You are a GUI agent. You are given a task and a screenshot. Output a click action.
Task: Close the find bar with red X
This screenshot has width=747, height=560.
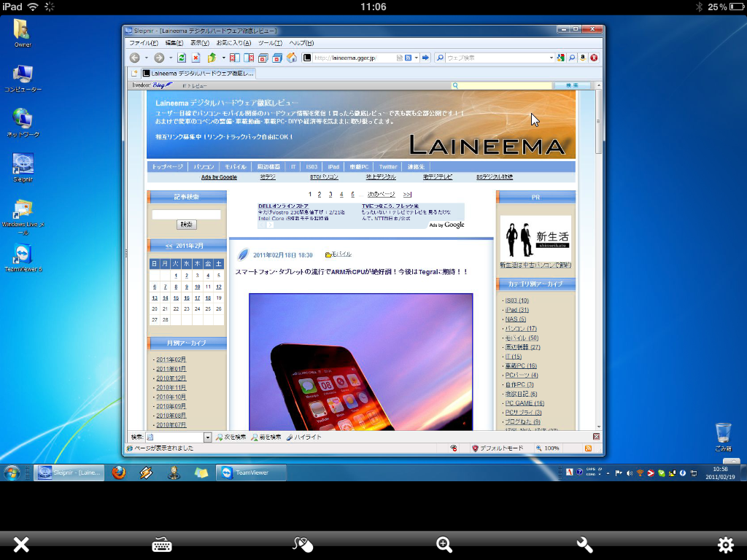(x=596, y=437)
